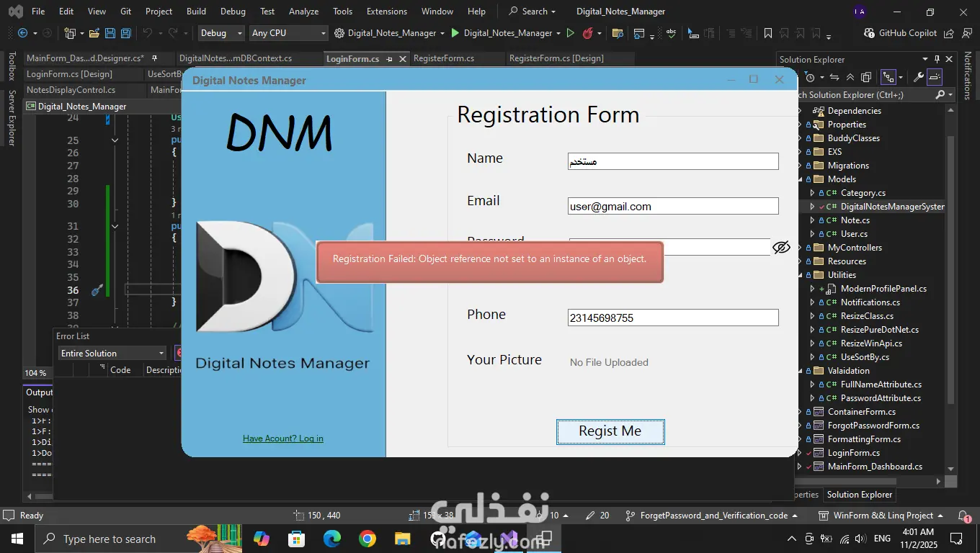The image size is (980, 553).
Task: Select ContainerForm.cs in Solution Explorer
Action: click(861, 412)
